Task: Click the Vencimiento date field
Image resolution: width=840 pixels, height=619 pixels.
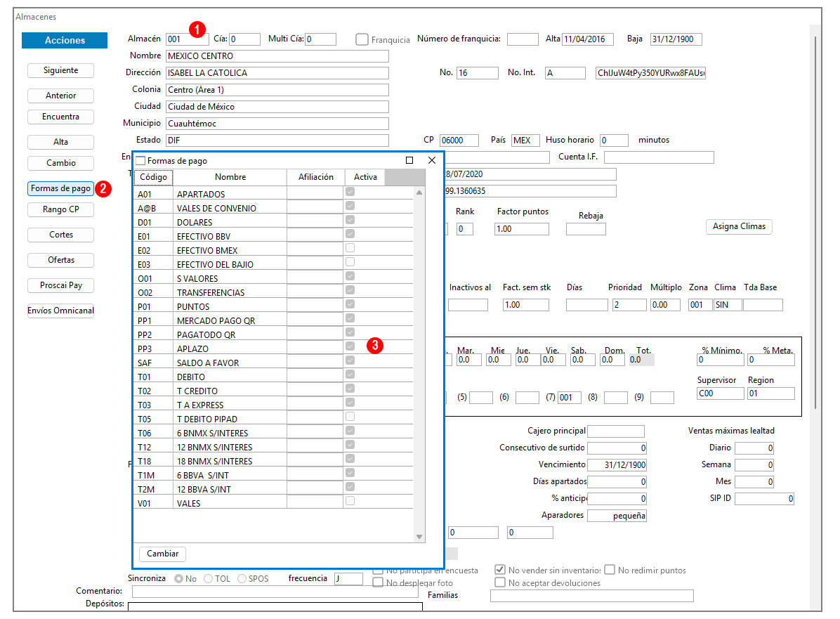Action: tap(617, 464)
